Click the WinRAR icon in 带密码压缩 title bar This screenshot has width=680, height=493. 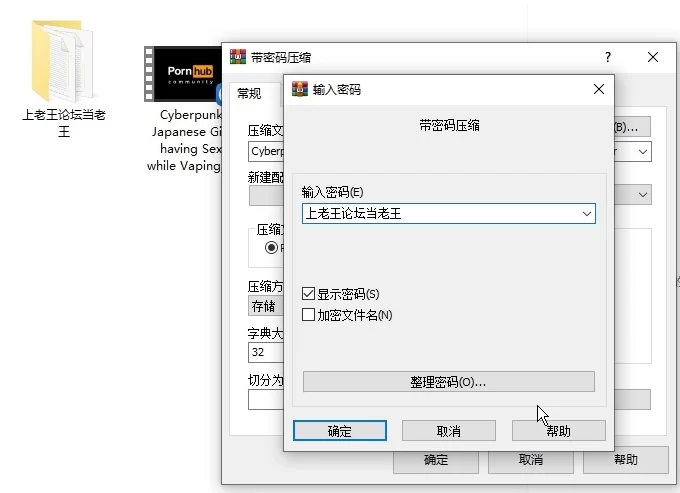[238, 57]
